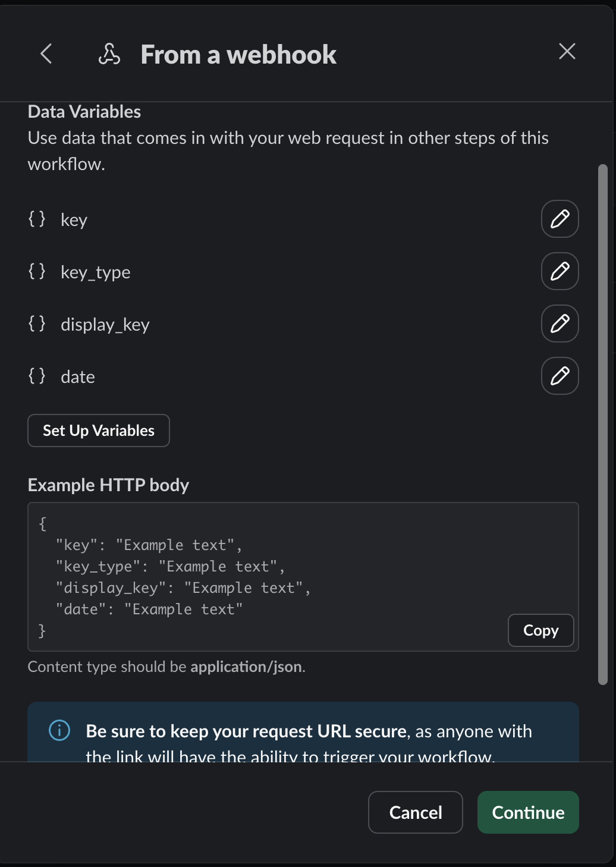Click the info icon in the security notice

click(x=59, y=730)
